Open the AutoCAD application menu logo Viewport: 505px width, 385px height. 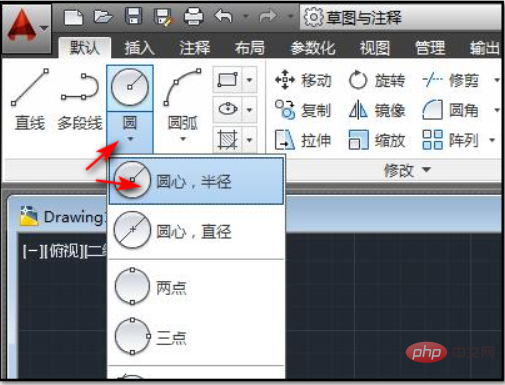27,28
